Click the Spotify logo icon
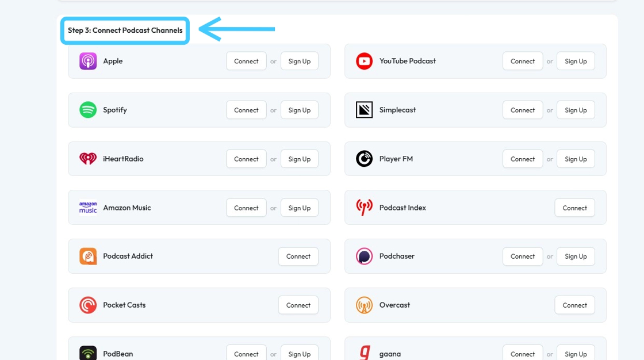Viewport: 644px width, 360px height. pos(88,110)
